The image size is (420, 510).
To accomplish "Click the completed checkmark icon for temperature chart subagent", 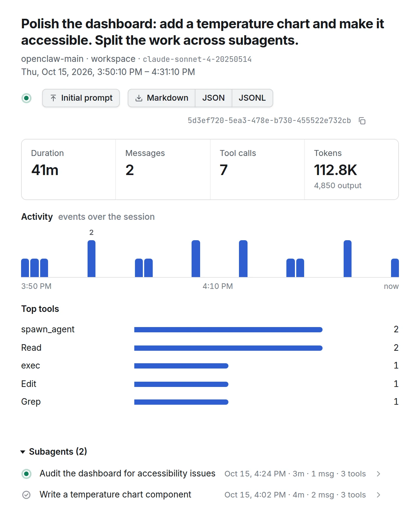I will tap(26, 495).
